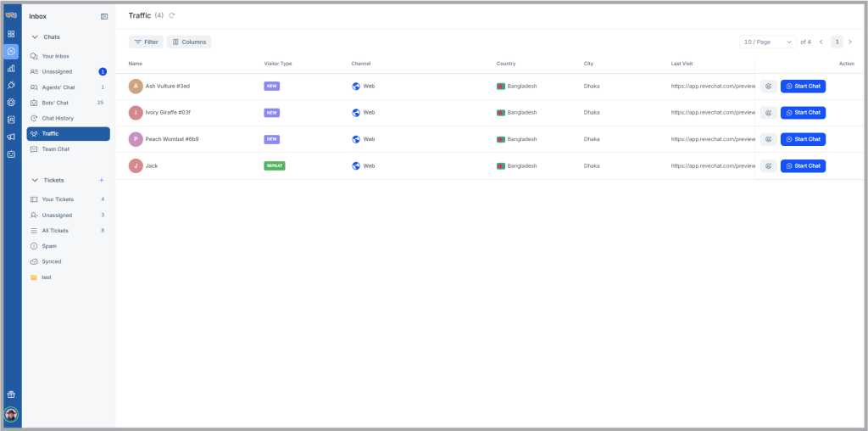Start Chat with Peach Wombat #6b9
Screen dimensions: 868x431
pos(804,140)
